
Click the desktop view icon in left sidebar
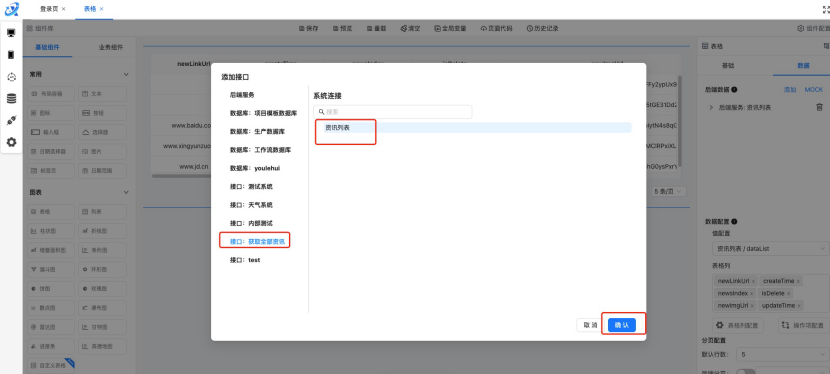11,33
